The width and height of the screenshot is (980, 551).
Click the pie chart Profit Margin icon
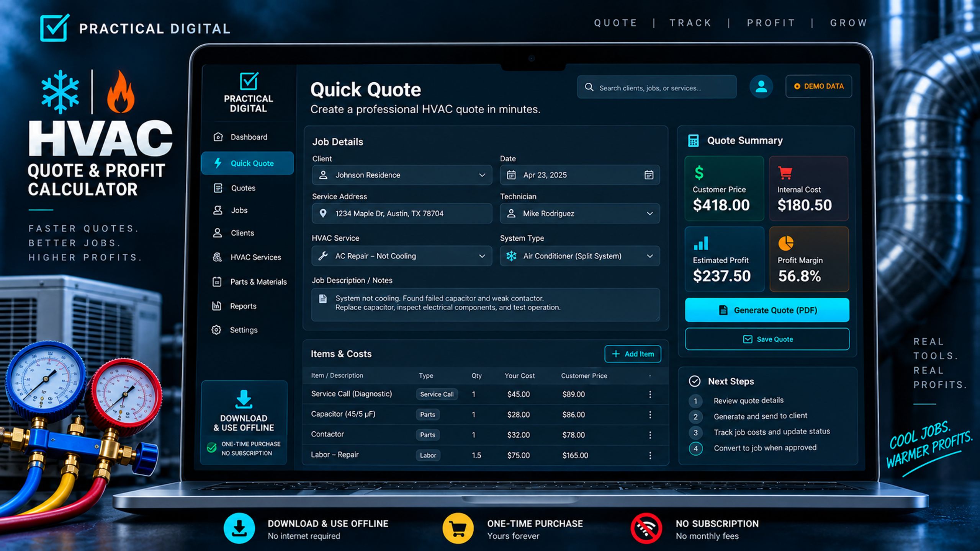pos(785,243)
